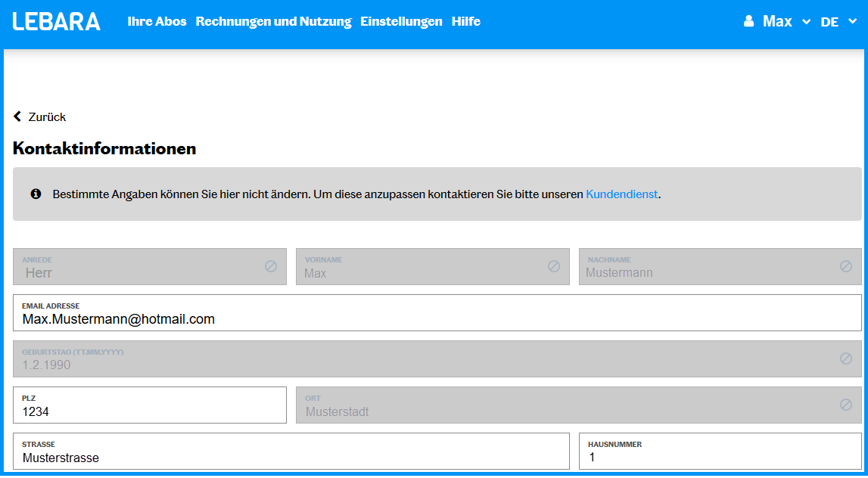Focus the Email Adresse input field
Image resolution: width=868 pixels, height=478 pixels.
point(437,312)
